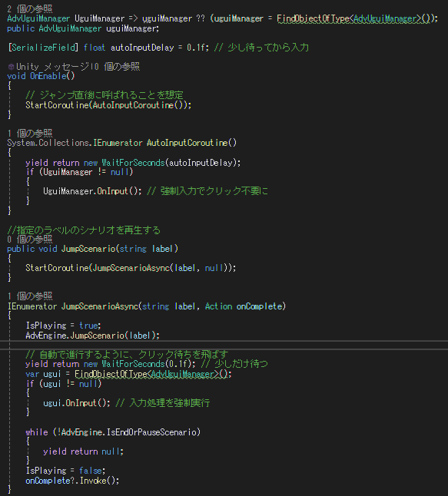Open the '2 個の参照' reference link at top
This screenshot has width=448, height=496.
[x=30, y=9]
